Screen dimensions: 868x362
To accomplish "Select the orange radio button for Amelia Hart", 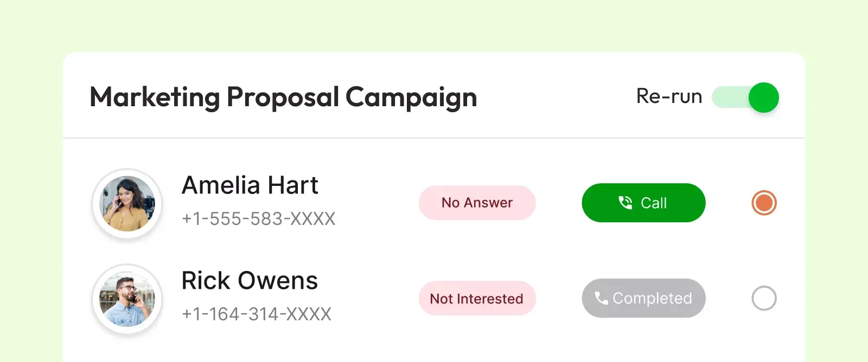I will point(764,203).
